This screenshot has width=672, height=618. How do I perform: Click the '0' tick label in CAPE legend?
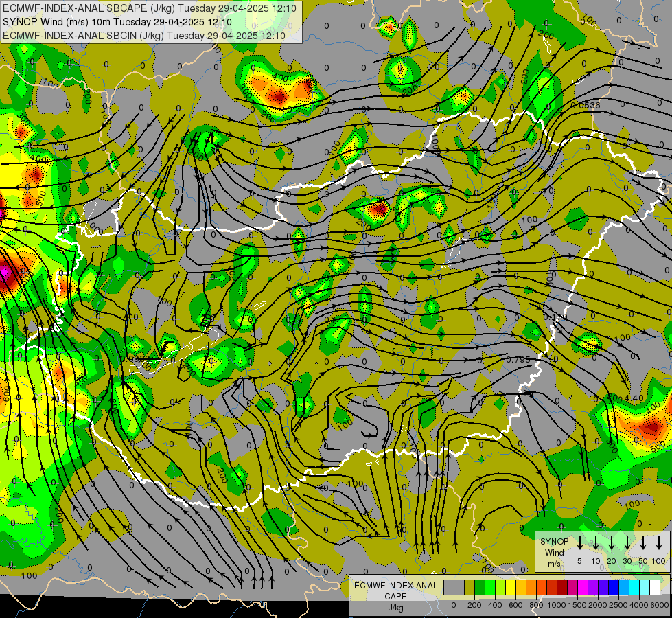(454, 605)
